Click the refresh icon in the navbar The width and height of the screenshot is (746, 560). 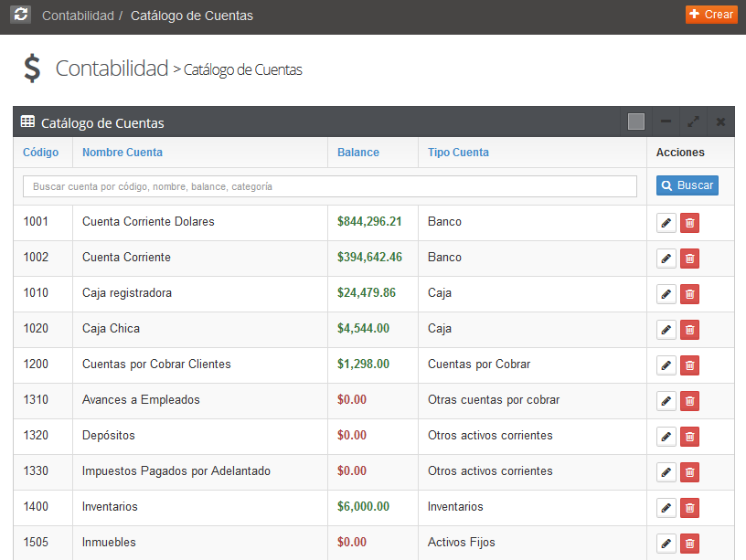[x=19, y=14]
